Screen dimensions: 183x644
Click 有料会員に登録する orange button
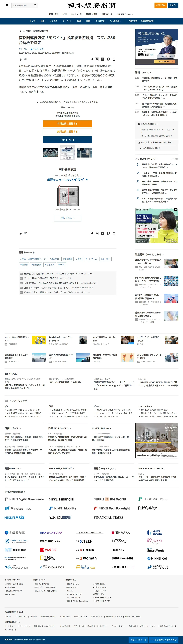pyautogui.click(x=67, y=123)
